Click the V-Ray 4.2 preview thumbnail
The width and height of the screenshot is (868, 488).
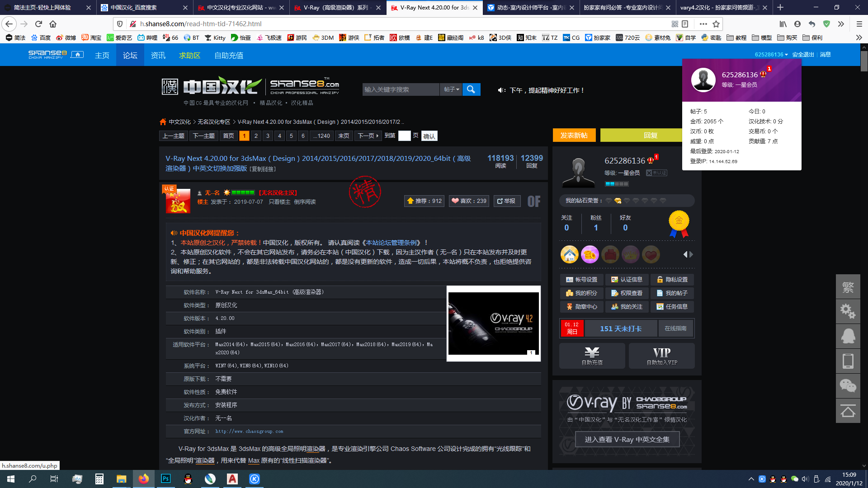pos(494,324)
